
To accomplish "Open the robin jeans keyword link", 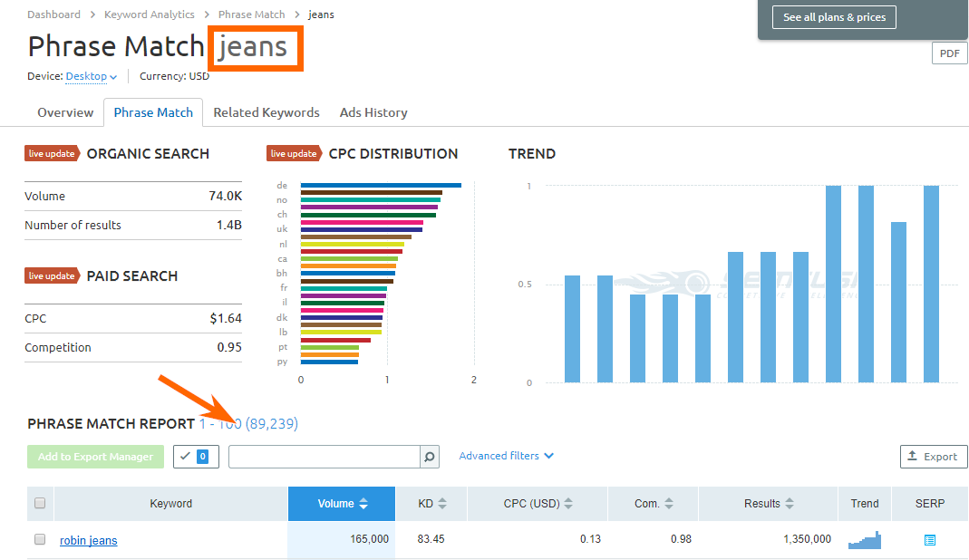I will tap(88, 540).
